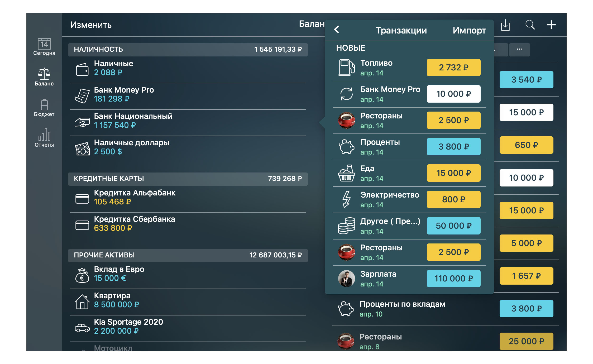The height and width of the screenshot is (364, 593).
Task: Click the 3 800 ₽ Проценты по вкладам amount
Action: pos(526,309)
